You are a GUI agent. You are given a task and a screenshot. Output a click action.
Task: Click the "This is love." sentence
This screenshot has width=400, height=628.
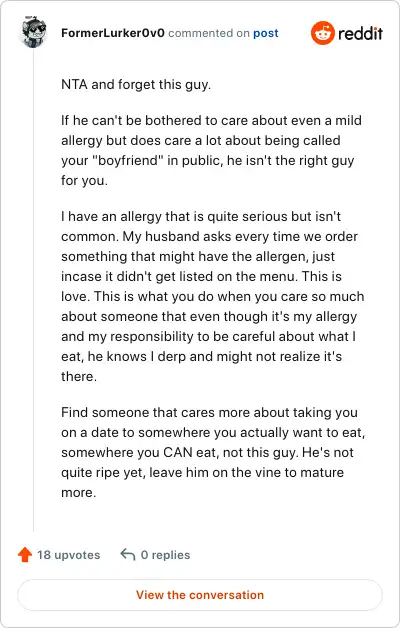click(x=201, y=286)
